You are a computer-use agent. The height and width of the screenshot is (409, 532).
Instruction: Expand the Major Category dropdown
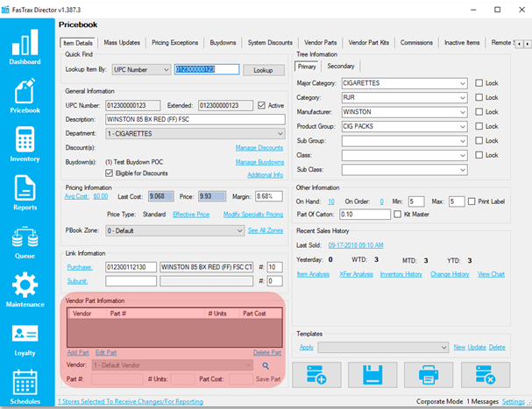(x=463, y=83)
